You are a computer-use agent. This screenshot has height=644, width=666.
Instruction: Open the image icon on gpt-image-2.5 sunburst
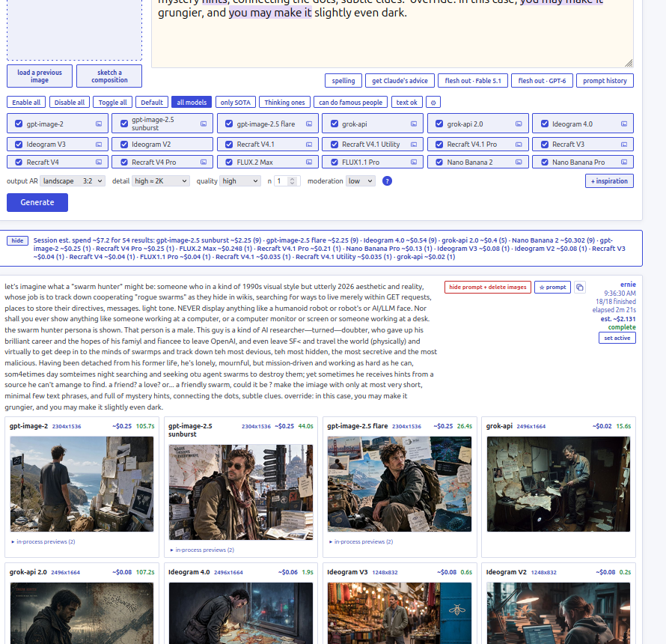coord(204,124)
